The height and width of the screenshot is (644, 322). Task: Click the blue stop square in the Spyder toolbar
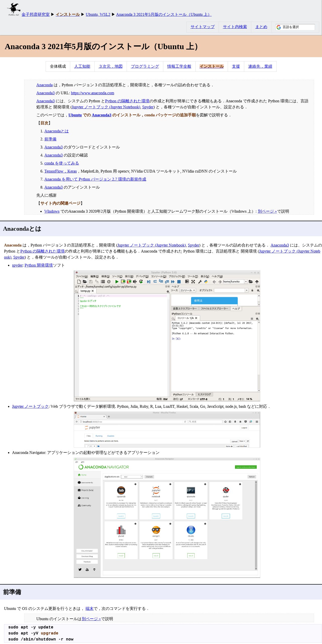[x=179, y=282]
